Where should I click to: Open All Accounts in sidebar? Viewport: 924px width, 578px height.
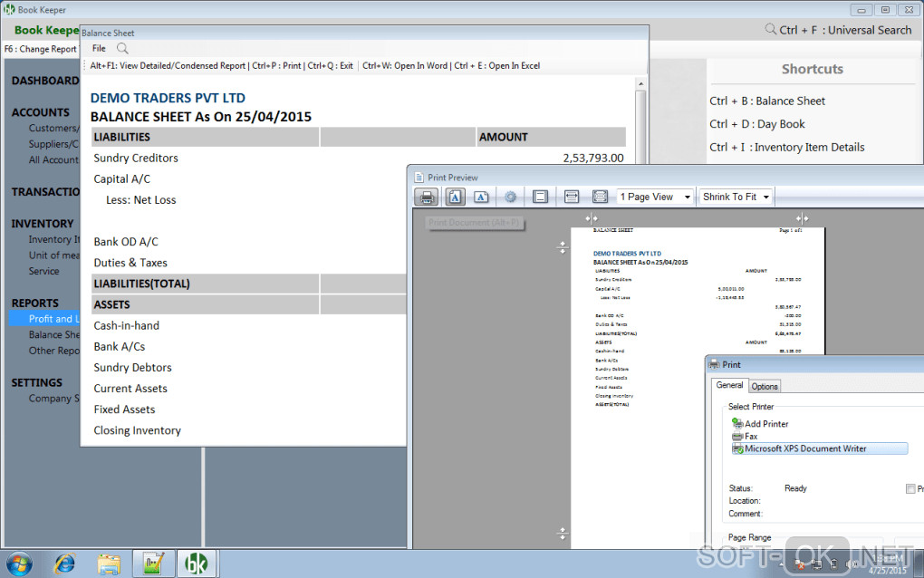tap(53, 159)
